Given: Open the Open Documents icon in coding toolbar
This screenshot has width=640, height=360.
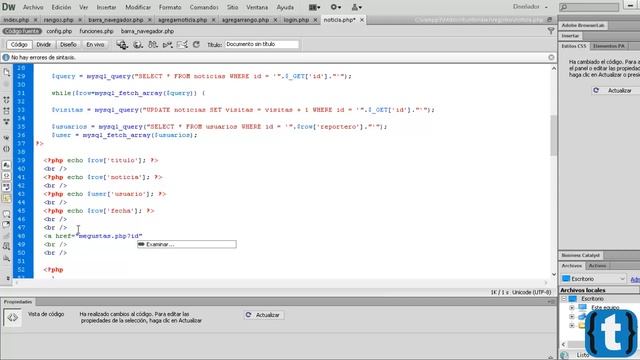Looking at the screenshot, I should click(x=7, y=72).
